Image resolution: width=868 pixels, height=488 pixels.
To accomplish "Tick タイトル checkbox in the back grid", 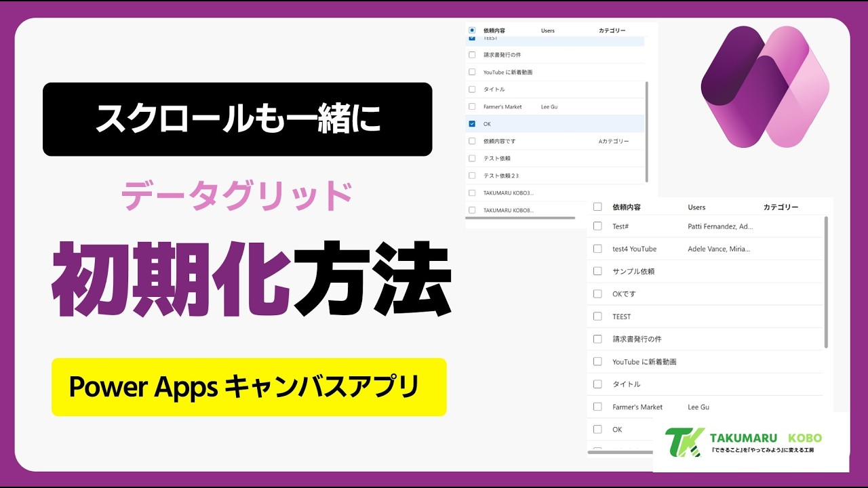I will (x=472, y=89).
